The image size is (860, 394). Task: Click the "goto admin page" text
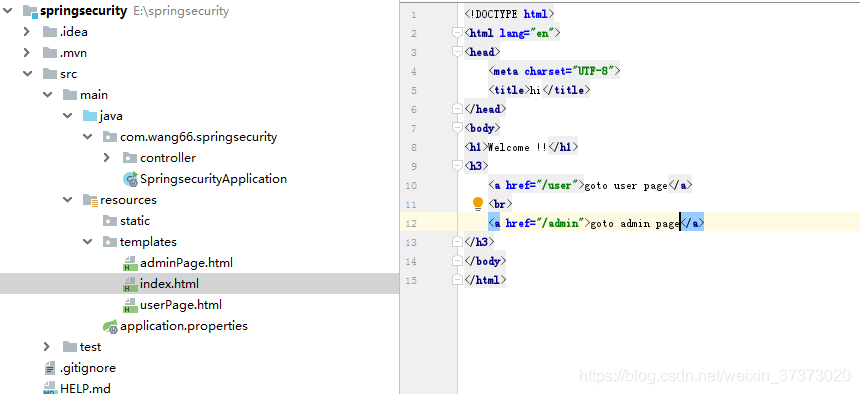pos(635,224)
